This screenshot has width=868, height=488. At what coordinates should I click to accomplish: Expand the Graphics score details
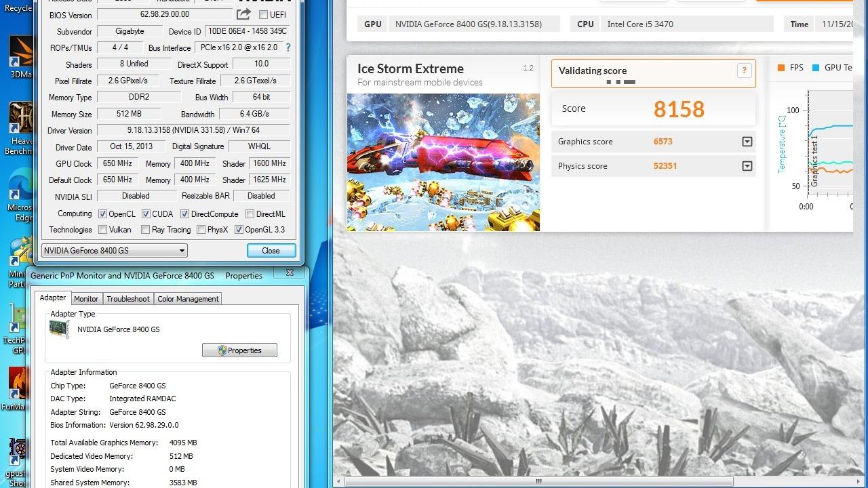point(747,142)
